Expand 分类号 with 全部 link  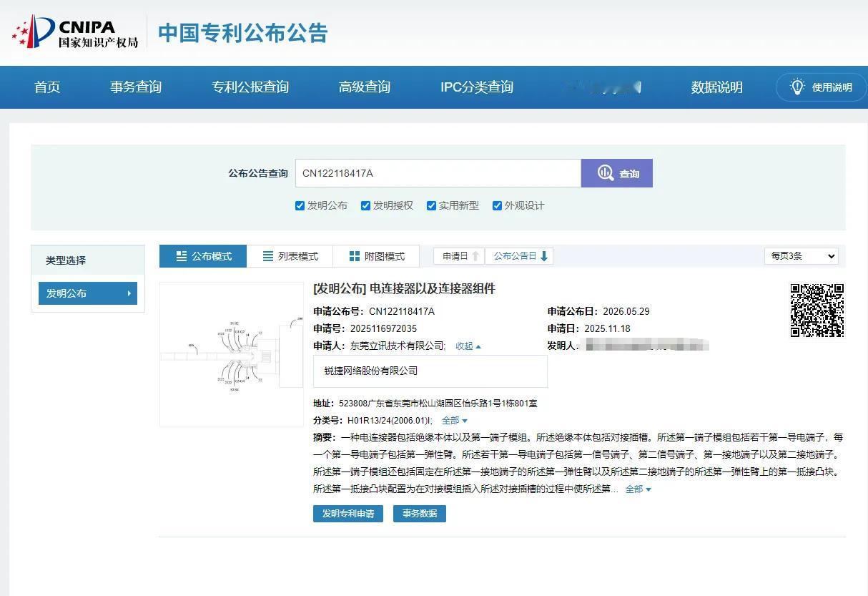[454, 421]
